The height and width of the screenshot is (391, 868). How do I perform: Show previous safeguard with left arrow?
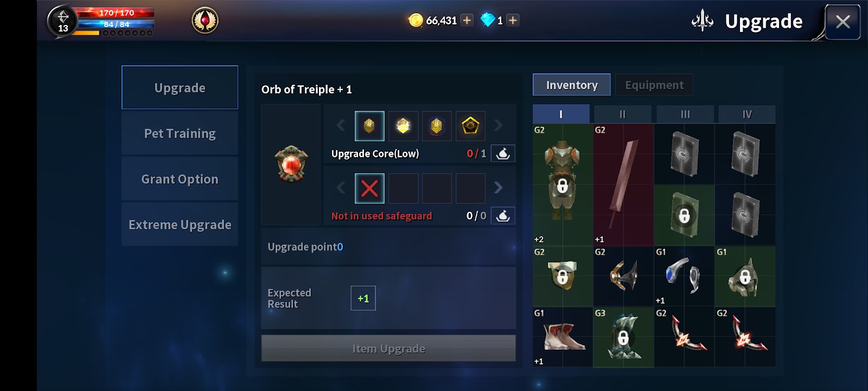pyautogui.click(x=341, y=188)
